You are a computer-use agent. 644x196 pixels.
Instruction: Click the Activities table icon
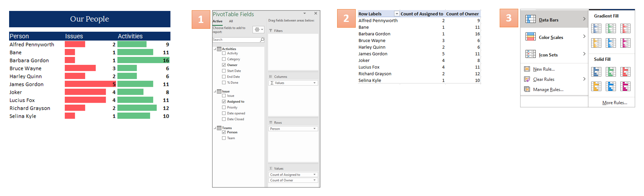(x=219, y=49)
